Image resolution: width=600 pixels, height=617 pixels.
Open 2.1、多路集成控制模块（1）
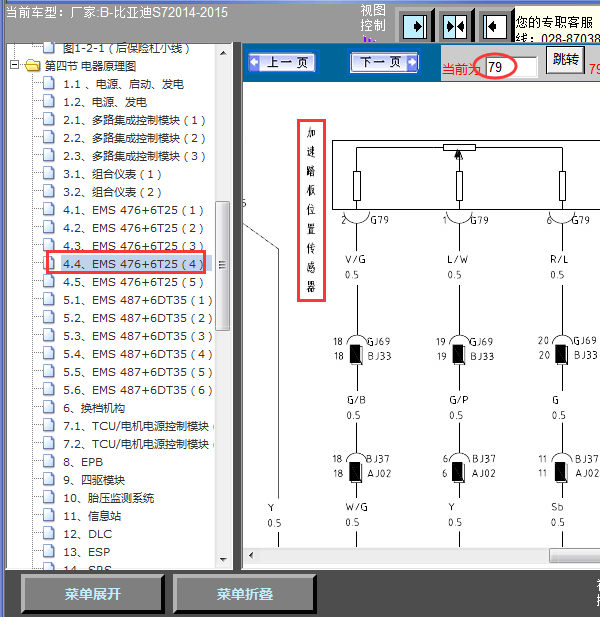pyautogui.click(x=134, y=120)
